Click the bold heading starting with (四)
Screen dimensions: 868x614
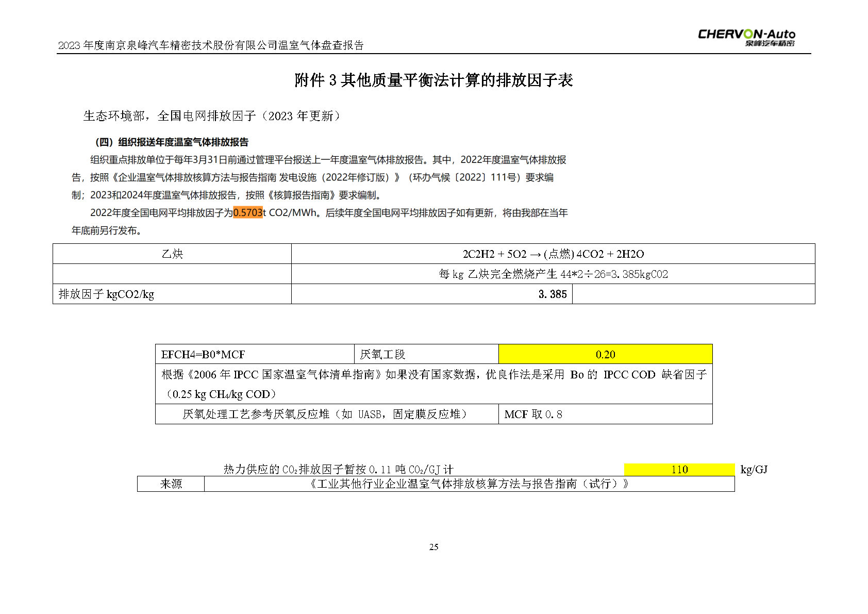[x=172, y=142]
